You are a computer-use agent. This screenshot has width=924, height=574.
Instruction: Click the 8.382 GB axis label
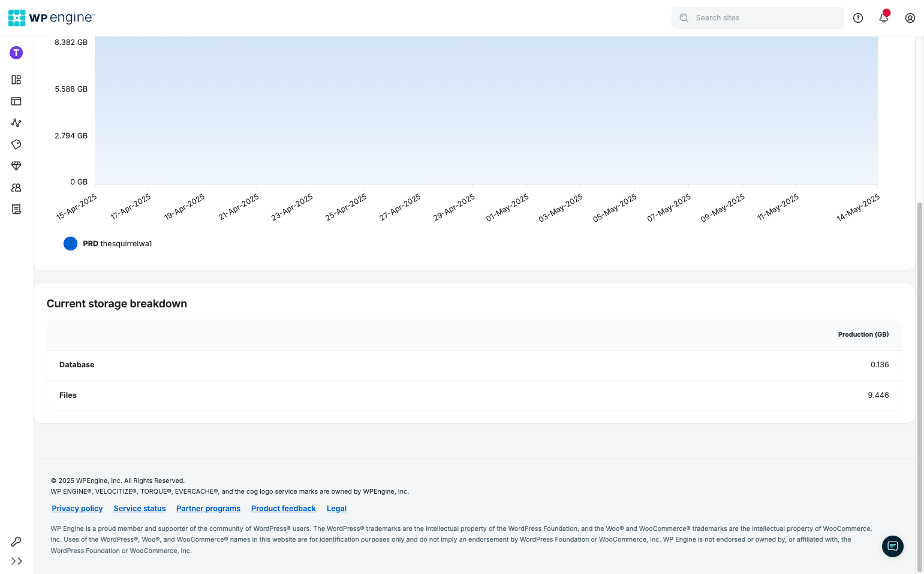tap(71, 43)
